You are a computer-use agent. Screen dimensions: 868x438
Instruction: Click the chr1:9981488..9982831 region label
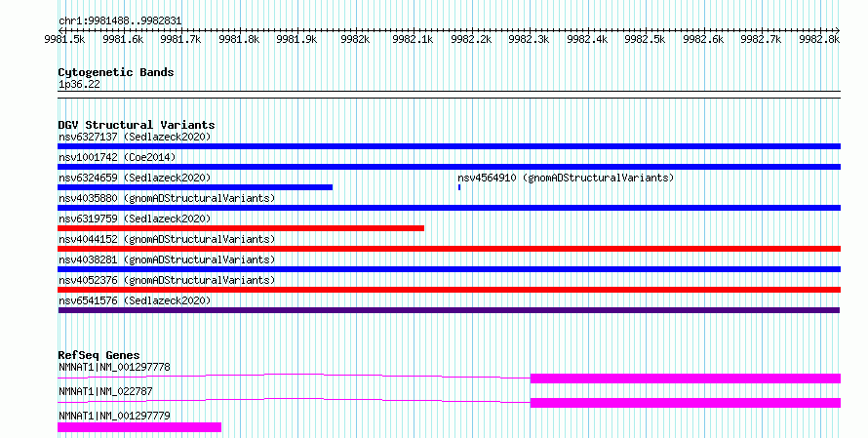pos(120,21)
